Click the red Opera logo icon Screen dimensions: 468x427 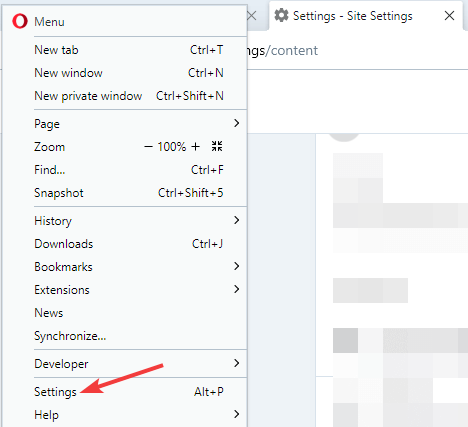tap(20, 21)
